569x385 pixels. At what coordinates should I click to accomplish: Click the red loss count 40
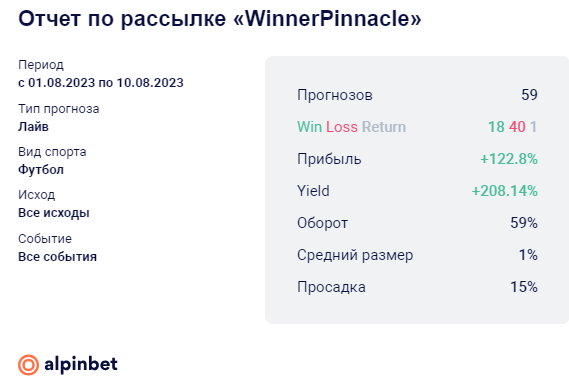pyautogui.click(x=517, y=127)
